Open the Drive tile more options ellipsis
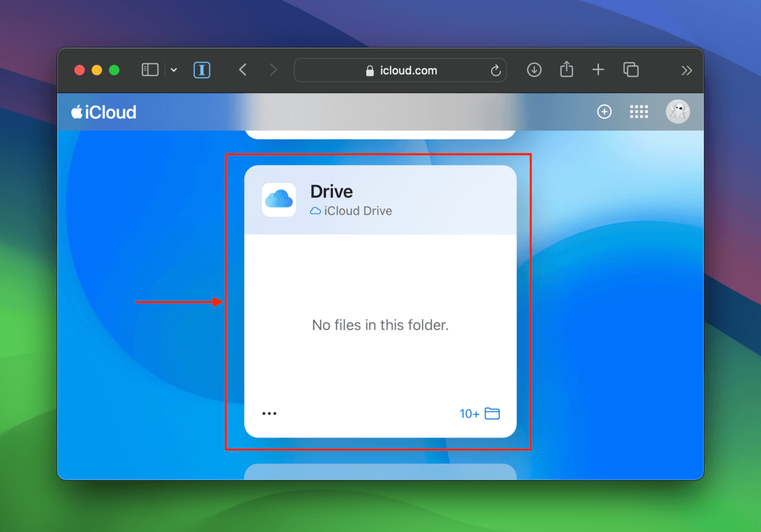Screen dimensions: 761x532 [x=270, y=413]
